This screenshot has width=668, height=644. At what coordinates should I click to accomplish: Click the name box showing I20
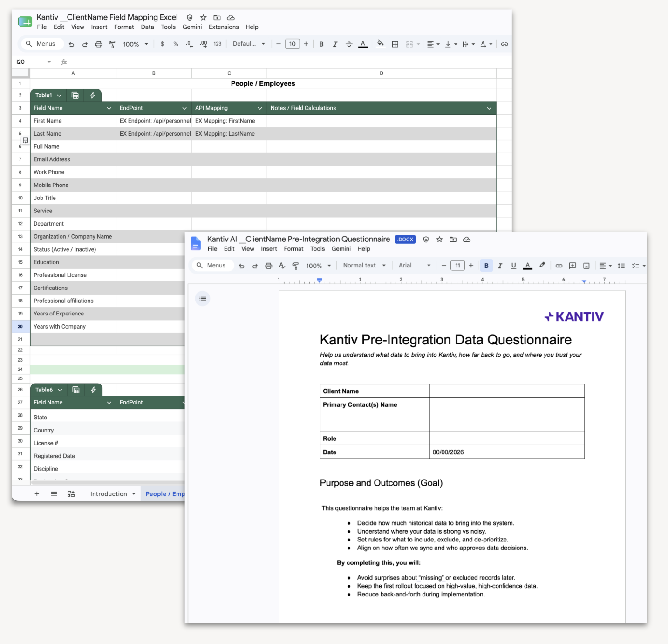coord(33,62)
